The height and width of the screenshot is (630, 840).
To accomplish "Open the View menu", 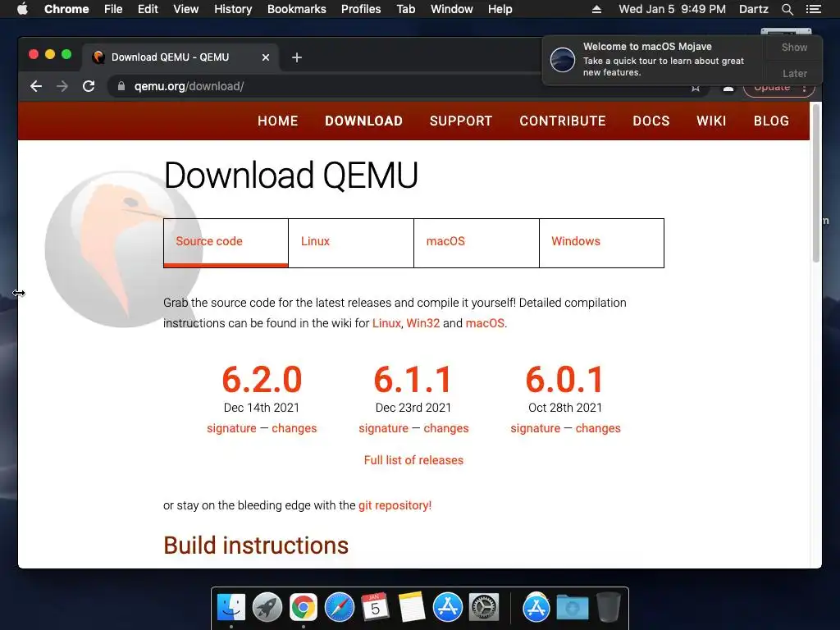I will coord(186,9).
